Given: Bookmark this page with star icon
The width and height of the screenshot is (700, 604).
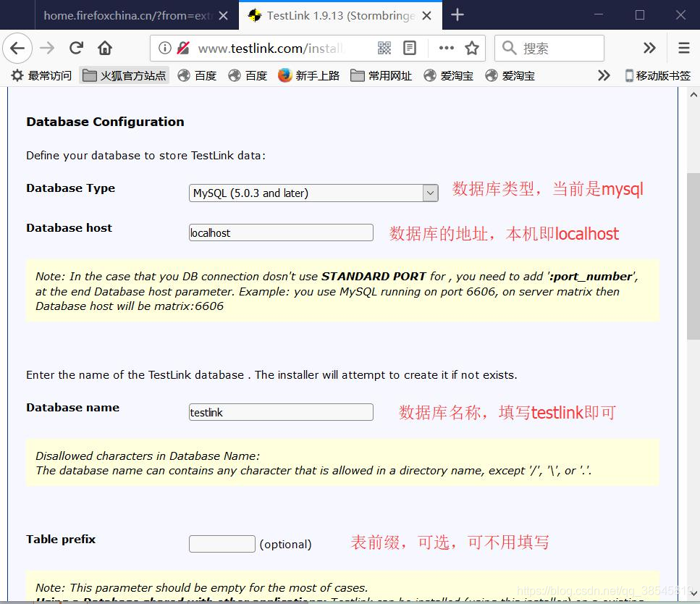Looking at the screenshot, I should coord(472,48).
